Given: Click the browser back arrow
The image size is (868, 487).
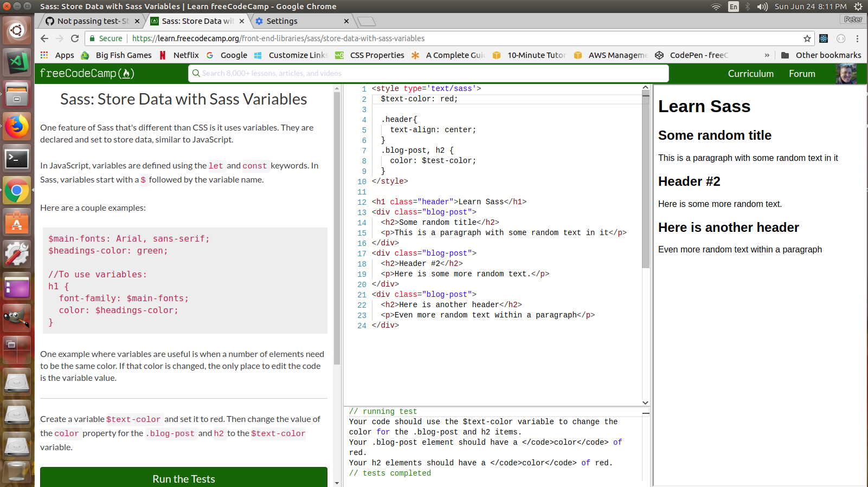Looking at the screenshot, I should coord(44,38).
